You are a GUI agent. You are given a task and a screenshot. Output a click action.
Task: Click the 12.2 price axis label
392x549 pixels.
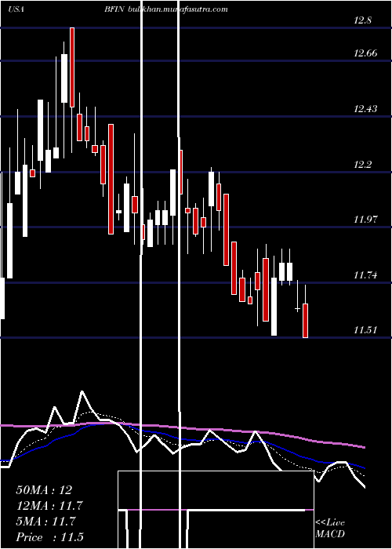click(362, 164)
